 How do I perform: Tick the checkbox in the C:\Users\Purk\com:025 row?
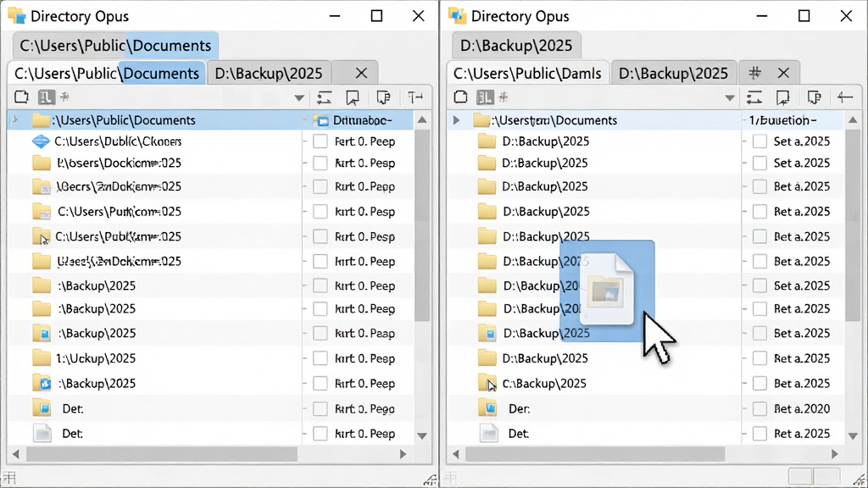320,211
